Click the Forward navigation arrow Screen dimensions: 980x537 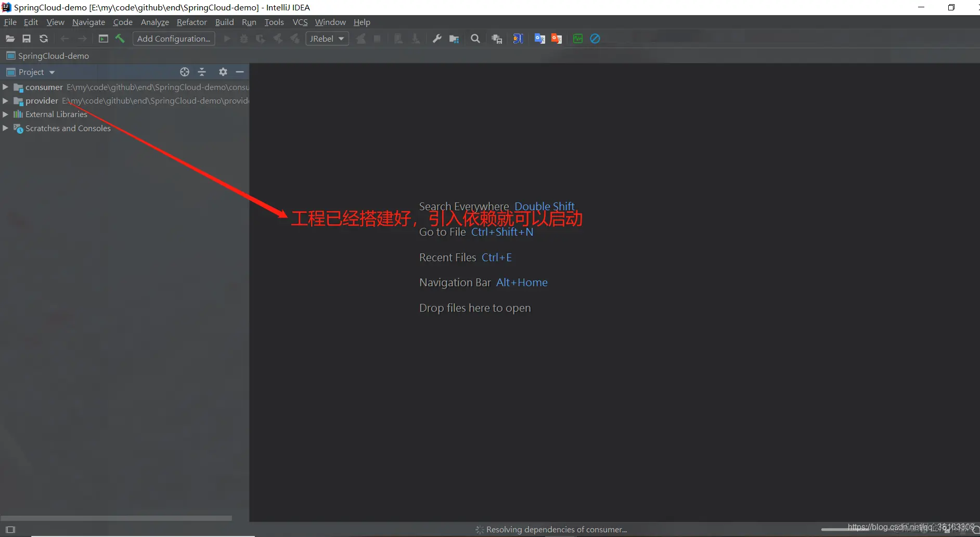pos(82,39)
